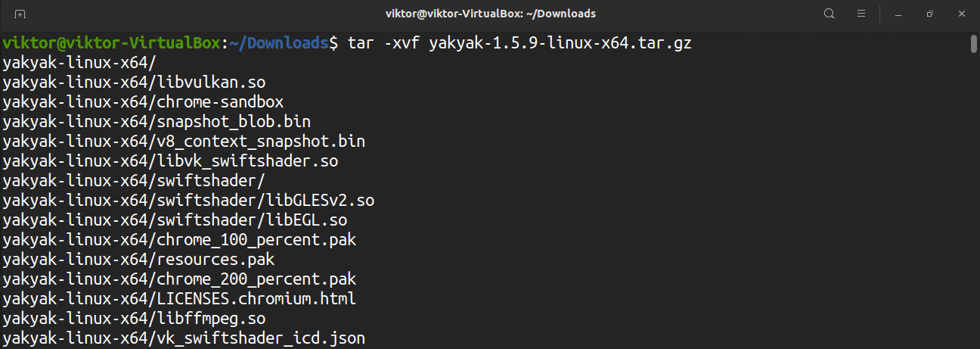The height and width of the screenshot is (349, 980).
Task: Click the chrome-sandbox output line
Action: 143,101
